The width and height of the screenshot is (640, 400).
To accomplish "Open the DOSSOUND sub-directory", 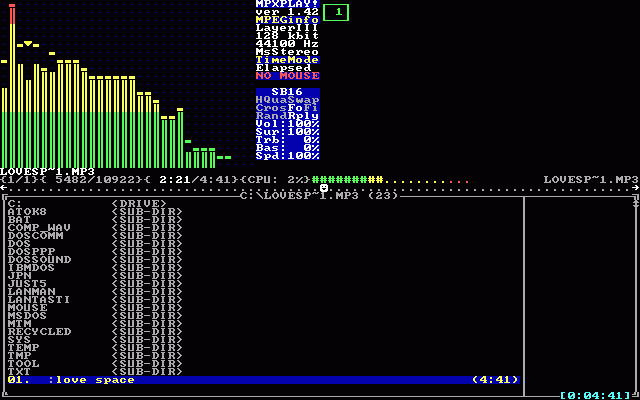I will tap(40, 259).
